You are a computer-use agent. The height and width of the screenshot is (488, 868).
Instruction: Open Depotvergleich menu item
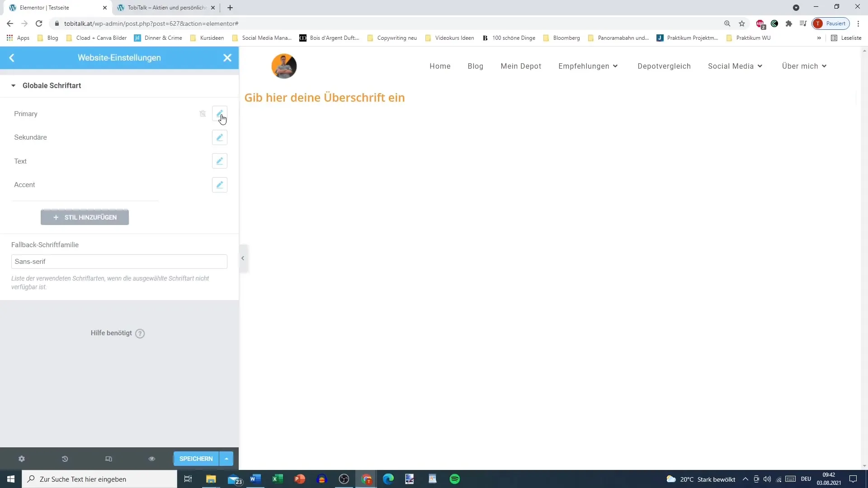tap(664, 66)
